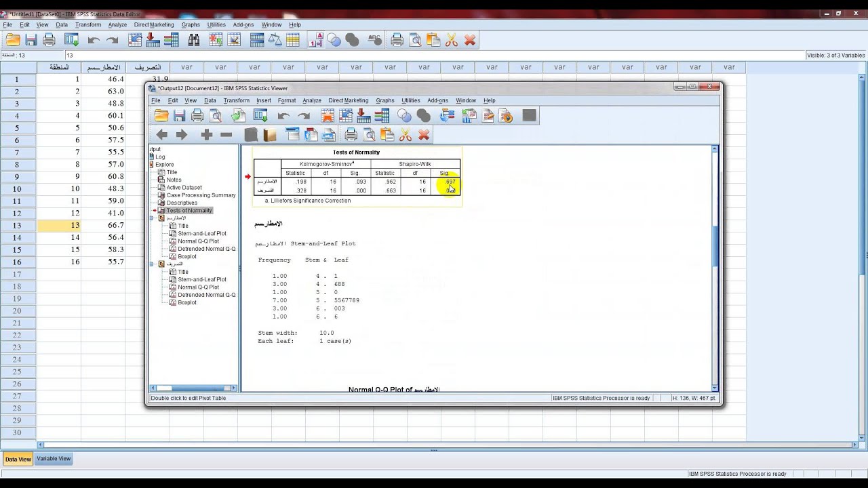Image resolution: width=868 pixels, height=488 pixels.
Task: Click the Collapse minus icon in the outline toolbar
Action: [x=226, y=135]
